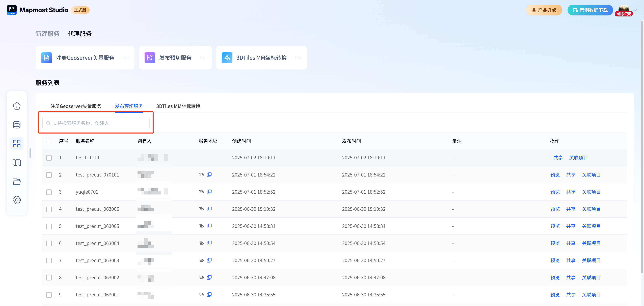The image size is (644, 306).
Task: Expand the user avatar dropdown arrow
Action: 634,10
